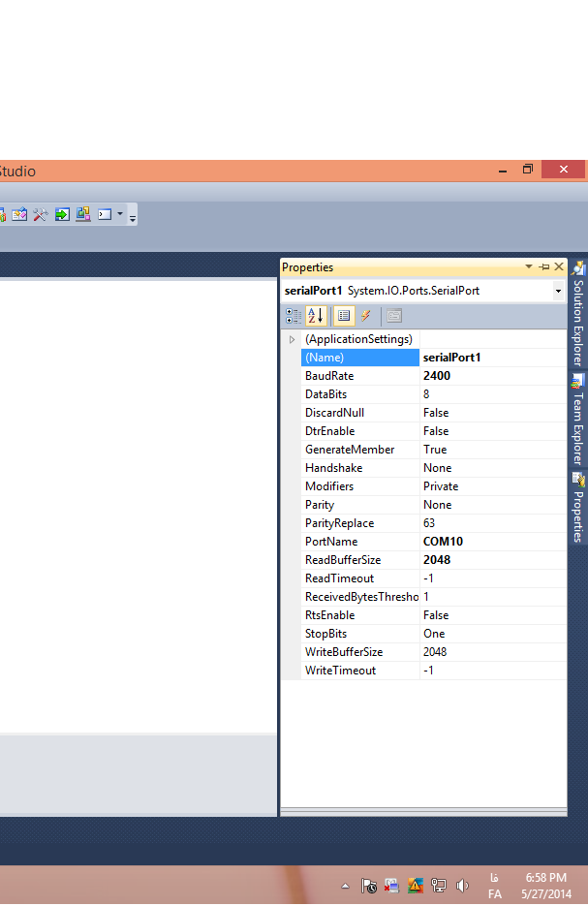Open the Property Pages icon
The width and height of the screenshot is (588, 906).
[x=394, y=316]
